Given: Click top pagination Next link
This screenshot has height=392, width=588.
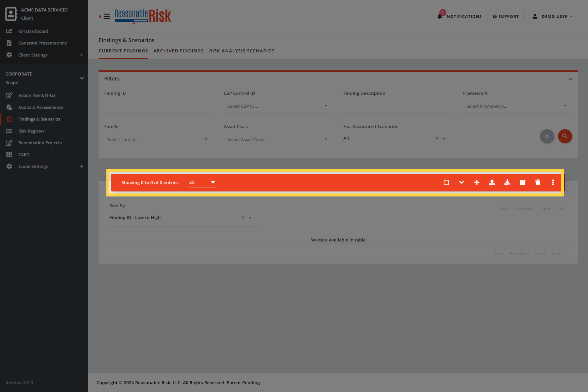Looking at the screenshot, I should (x=545, y=208).
